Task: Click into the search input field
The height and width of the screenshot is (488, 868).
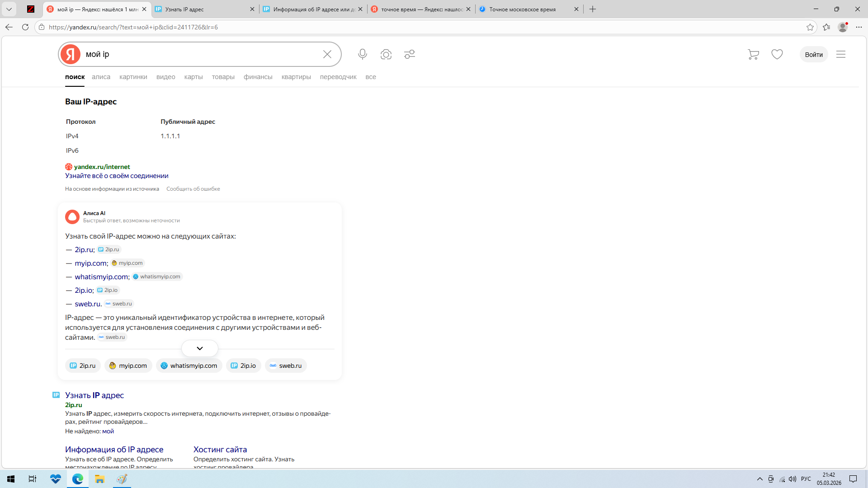Action: [x=199, y=54]
